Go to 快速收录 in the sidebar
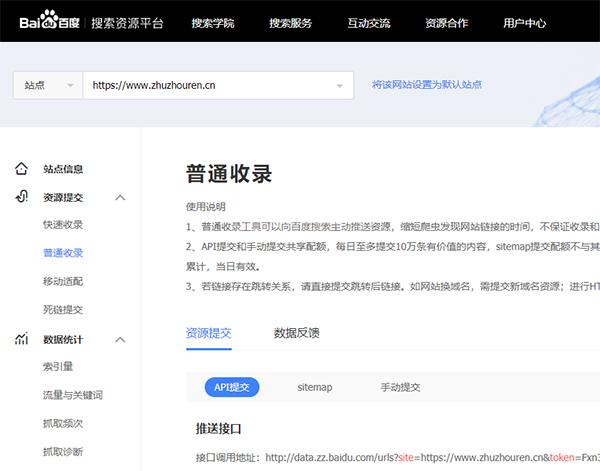Viewport: 600px width, 471px height. (x=63, y=225)
